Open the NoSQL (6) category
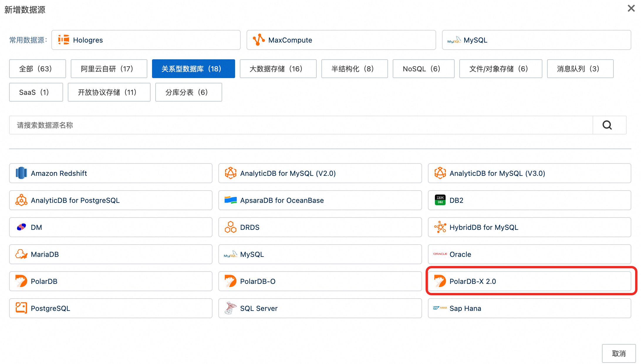The image size is (641, 364). pyautogui.click(x=423, y=69)
